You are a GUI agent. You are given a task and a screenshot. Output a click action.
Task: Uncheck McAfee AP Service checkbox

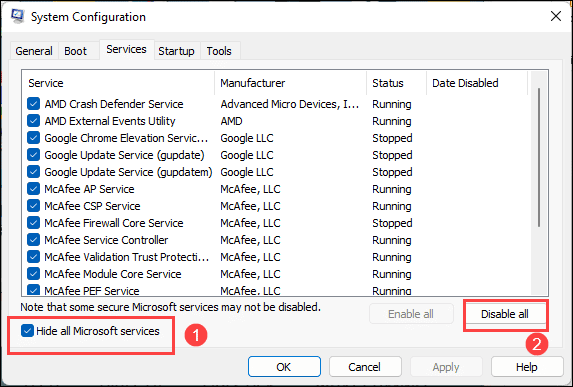(x=33, y=189)
